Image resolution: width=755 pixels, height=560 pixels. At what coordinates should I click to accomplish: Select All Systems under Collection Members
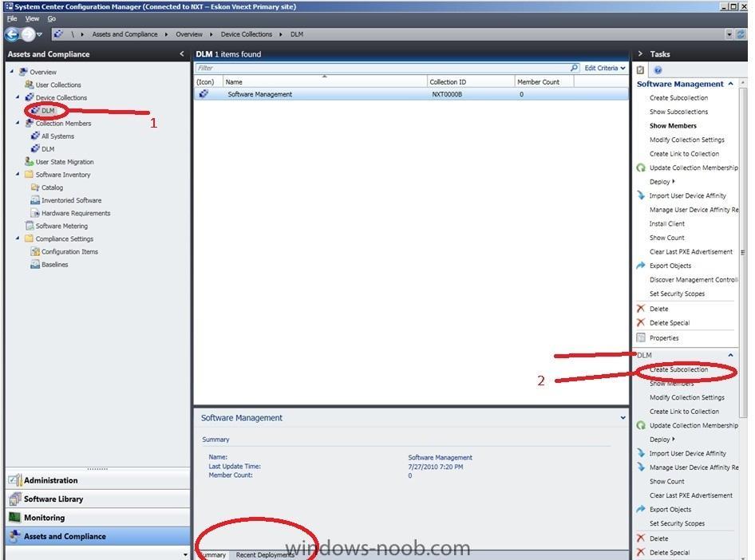point(57,136)
